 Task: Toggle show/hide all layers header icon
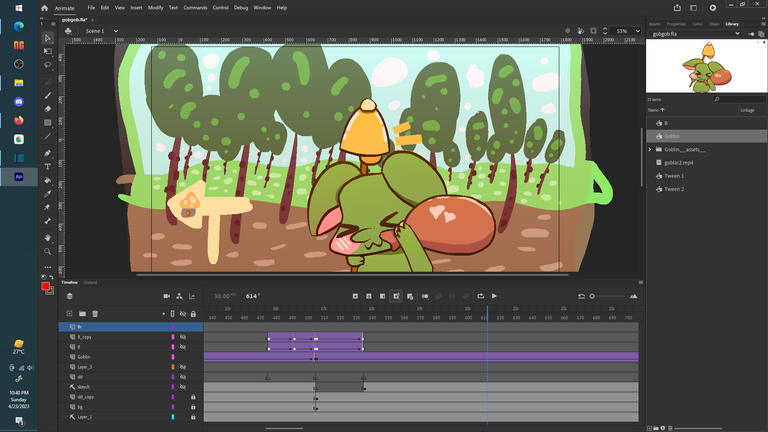click(183, 313)
